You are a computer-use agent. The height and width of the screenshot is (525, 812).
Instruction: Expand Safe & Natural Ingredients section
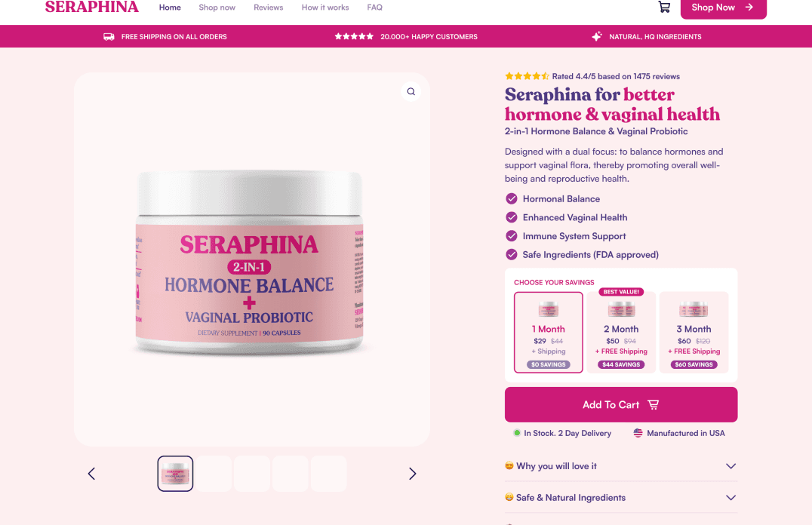click(x=621, y=498)
